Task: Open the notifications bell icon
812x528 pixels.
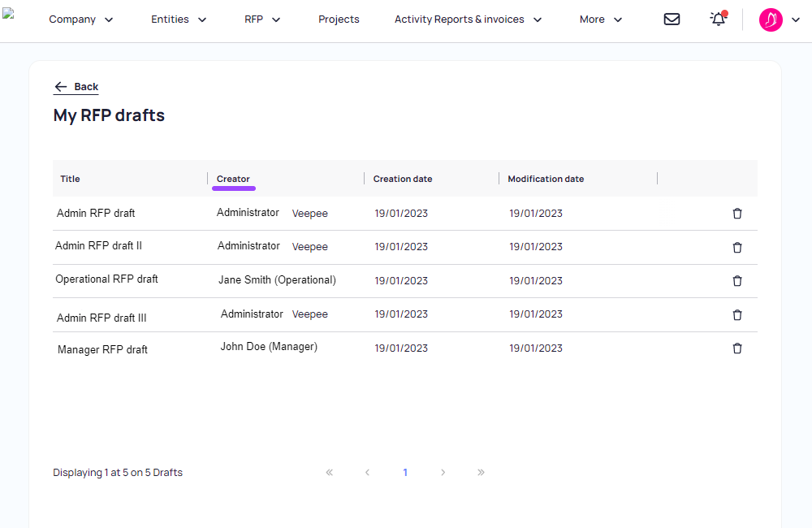Action: [719, 19]
